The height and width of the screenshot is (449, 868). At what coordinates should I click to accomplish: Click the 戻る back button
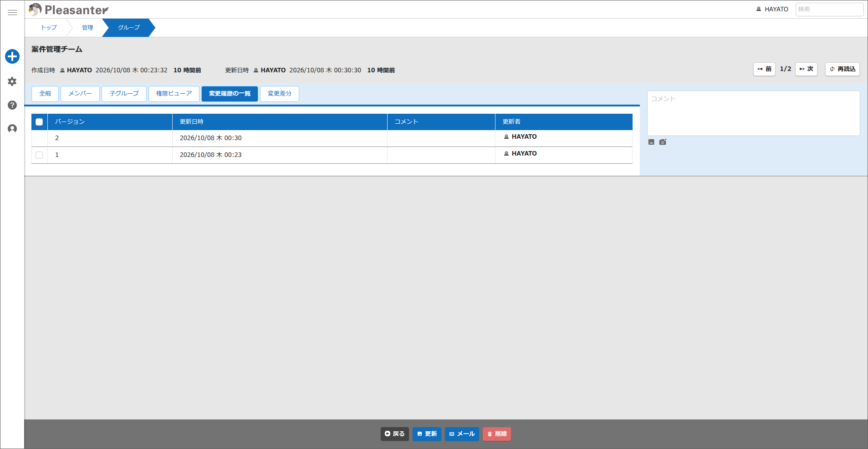click(x=395, y=434)
